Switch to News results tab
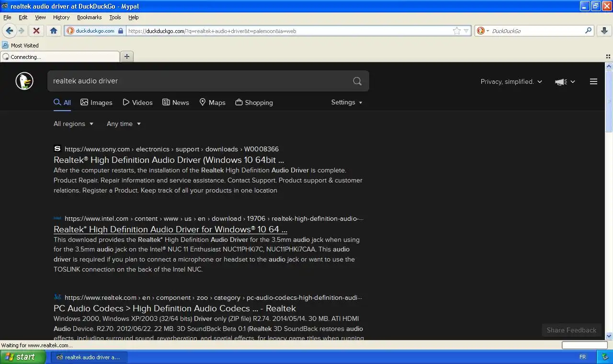This screenshot has height=364, width=613. pos(176,102)
